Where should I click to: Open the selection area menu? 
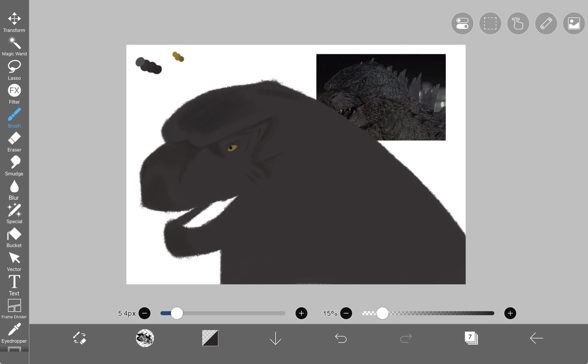(x=490, y=24)
